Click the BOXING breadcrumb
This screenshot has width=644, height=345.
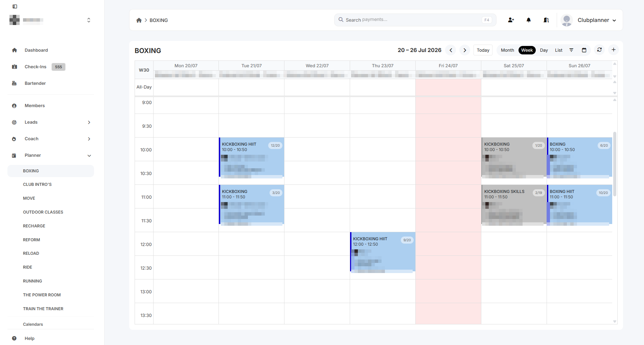tap(159, 20)
